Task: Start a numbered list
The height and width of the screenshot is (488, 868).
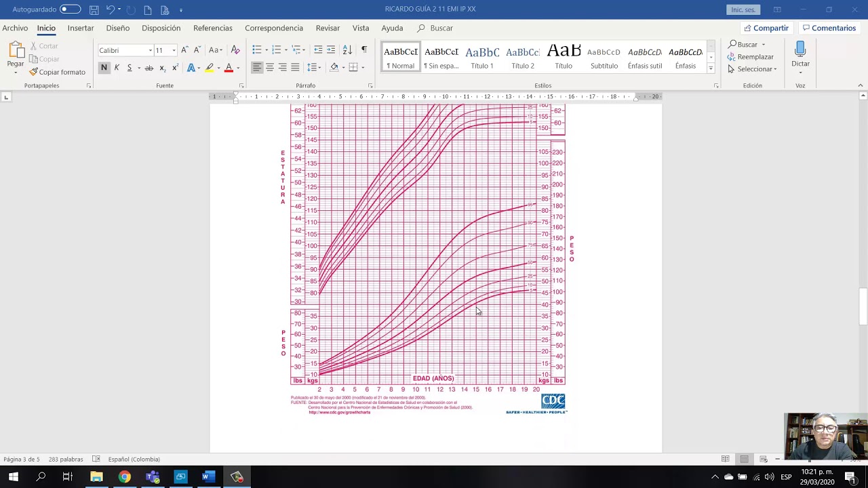Action: coord(277,50)
